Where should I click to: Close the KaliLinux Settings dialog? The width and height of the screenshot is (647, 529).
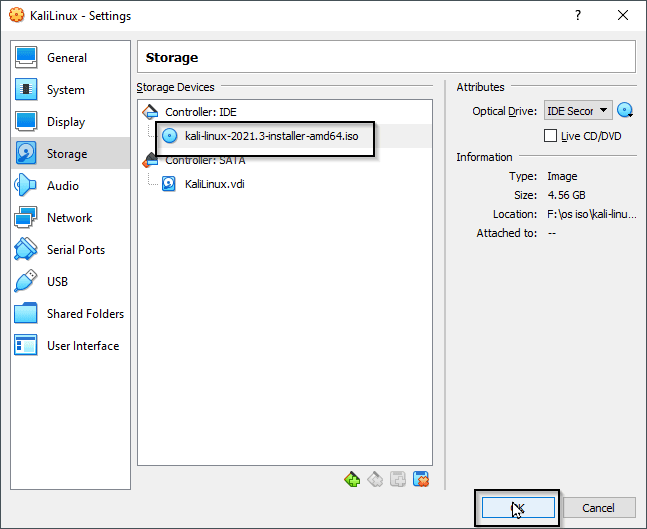coord(623,15)
